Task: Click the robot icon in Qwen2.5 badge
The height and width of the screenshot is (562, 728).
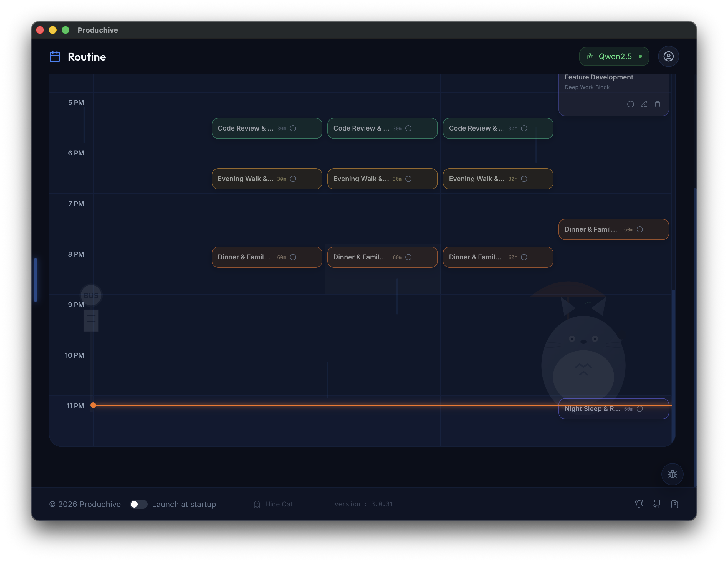Action: tap(590, 56)
